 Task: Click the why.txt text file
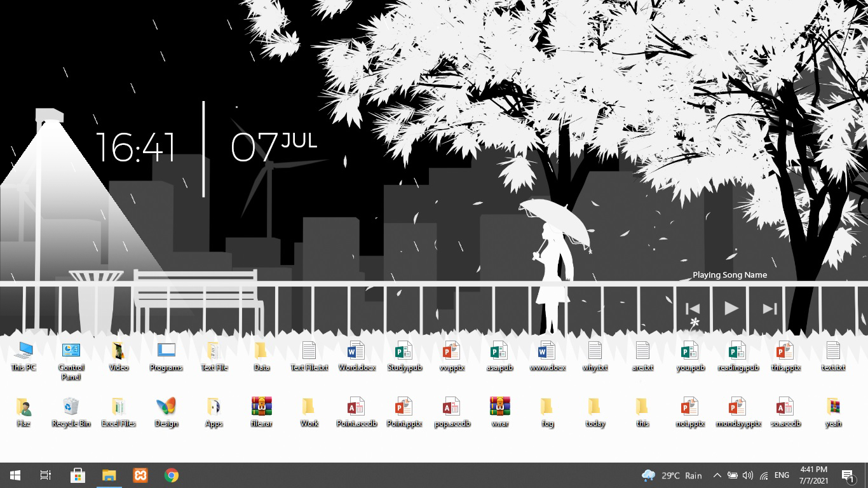[595, 356]
